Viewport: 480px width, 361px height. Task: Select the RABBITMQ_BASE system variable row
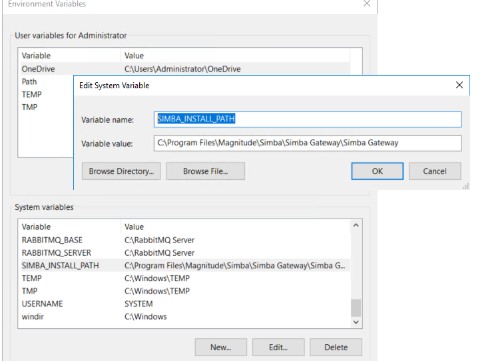click(185, 240)
